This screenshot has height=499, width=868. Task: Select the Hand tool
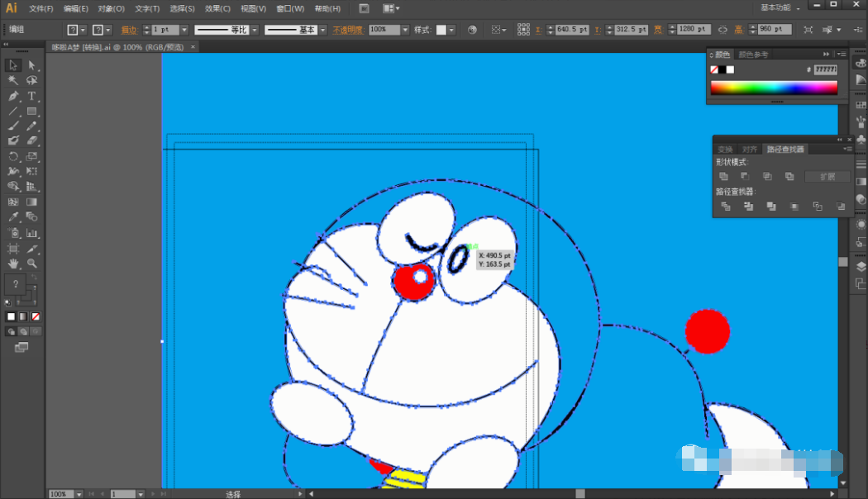12,264
